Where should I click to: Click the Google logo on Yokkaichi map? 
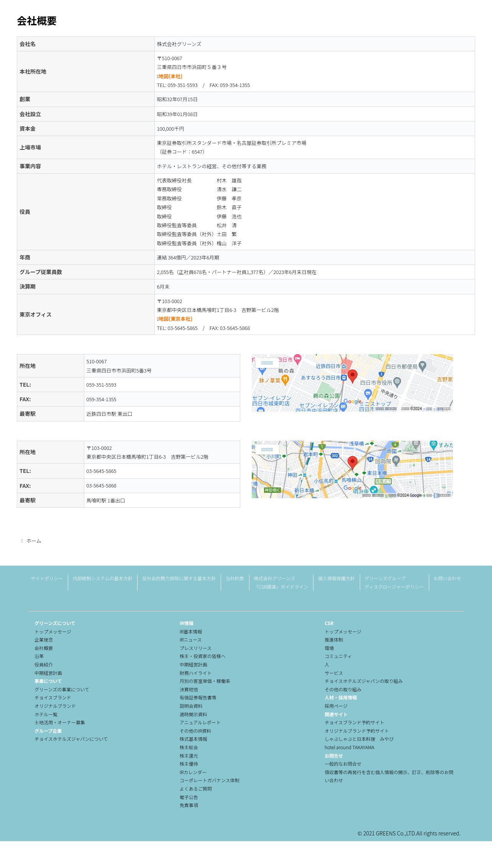click(353, 402)
